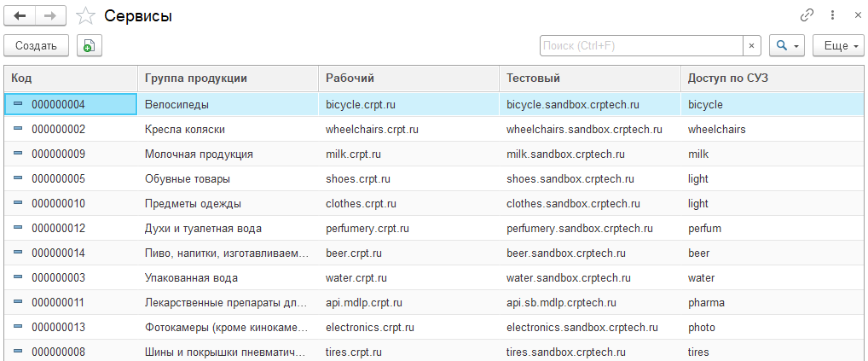This screenshot has width=868, height=361.
Task: Click the back navigation arrow
Action: coord(20,15)
